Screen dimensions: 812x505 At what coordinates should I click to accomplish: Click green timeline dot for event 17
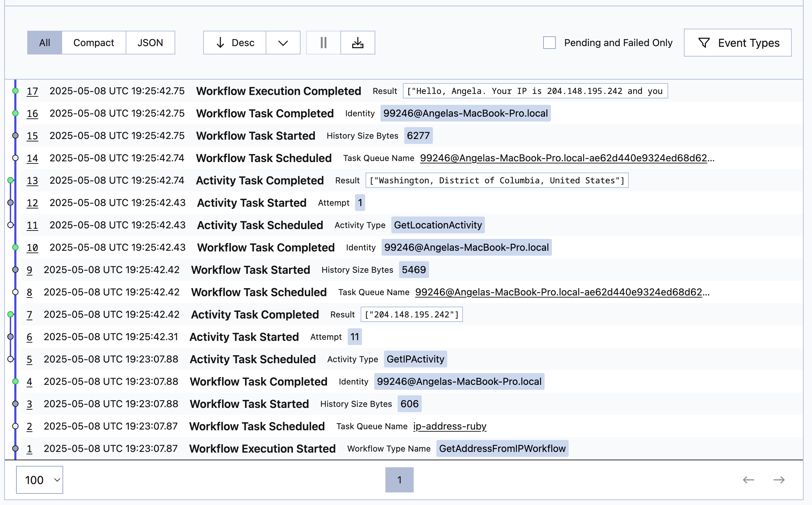click(x=15, y=91)
